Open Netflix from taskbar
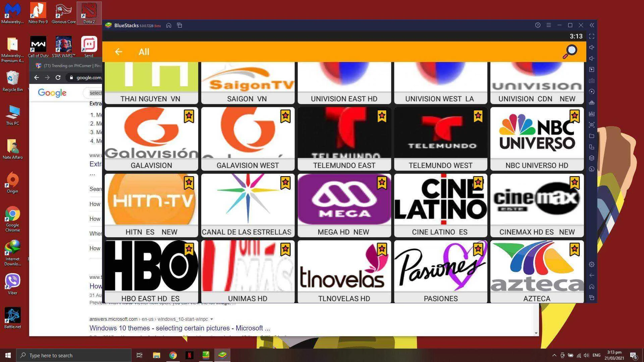Screen dimensions: 644x362 (189, 355)
